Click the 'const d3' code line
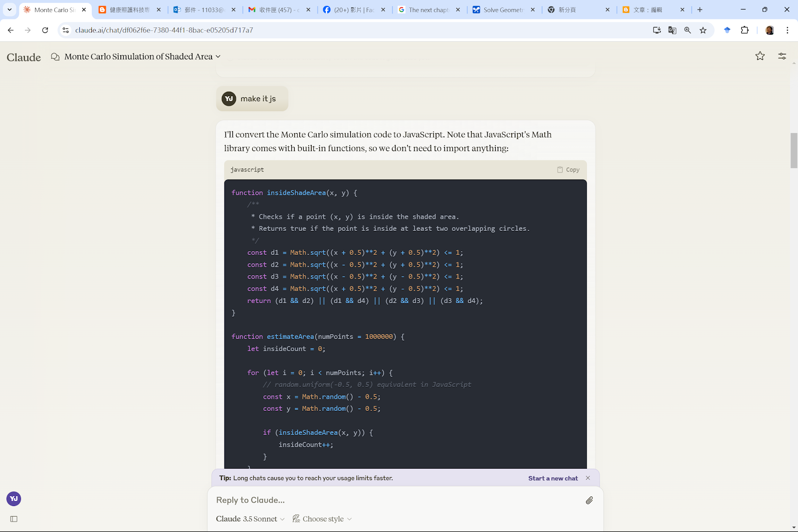Viewport: 798px width, 532px height. point(355,277)
